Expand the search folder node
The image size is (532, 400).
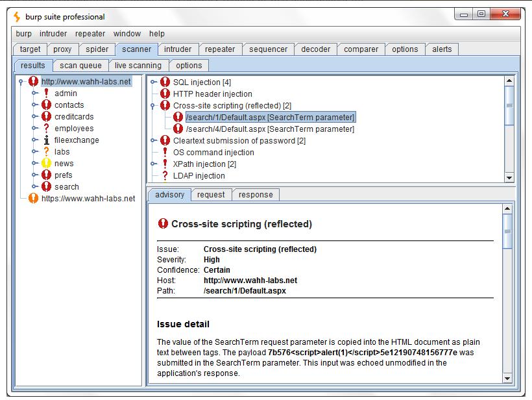click(x=34, y=187)
